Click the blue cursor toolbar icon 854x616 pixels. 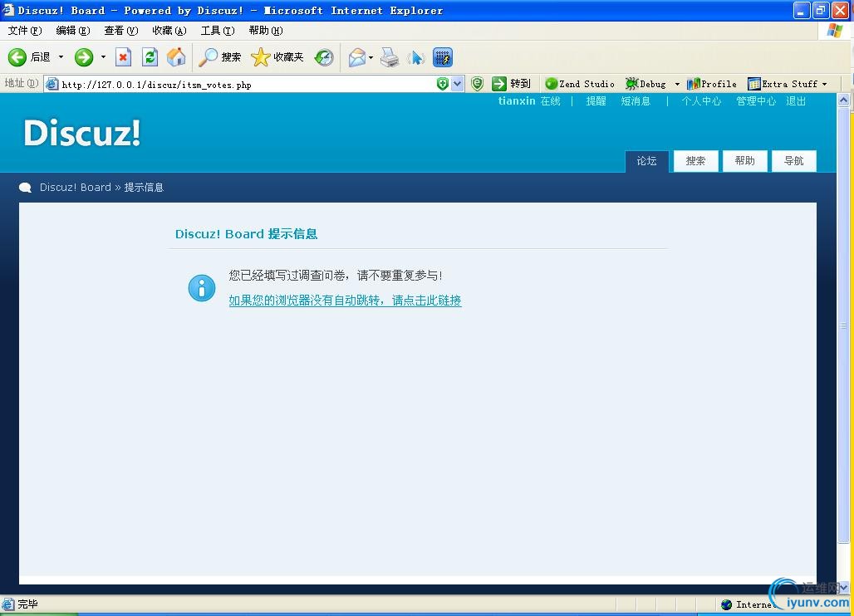pyautogui.click(x=417, y=57)
